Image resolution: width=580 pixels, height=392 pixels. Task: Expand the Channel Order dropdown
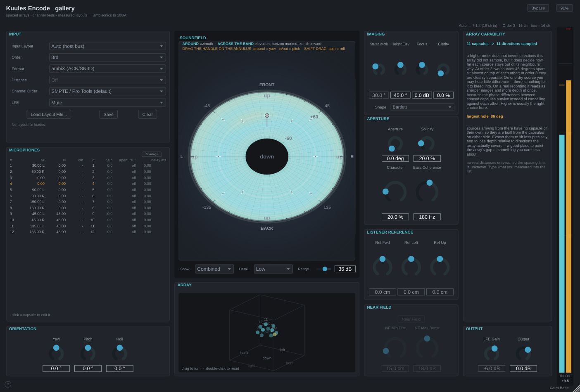tap(107, 91)
